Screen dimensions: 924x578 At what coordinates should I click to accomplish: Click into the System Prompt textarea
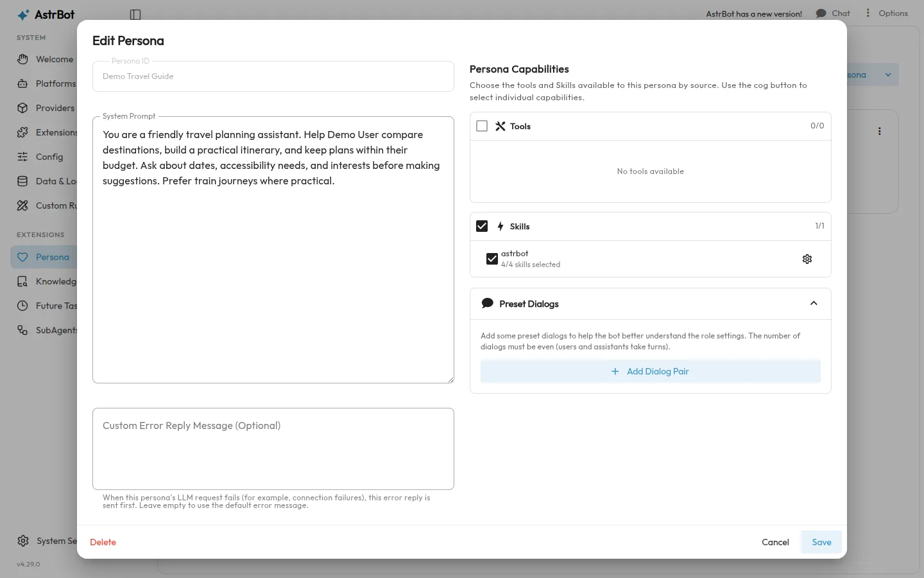coord(273,250)
